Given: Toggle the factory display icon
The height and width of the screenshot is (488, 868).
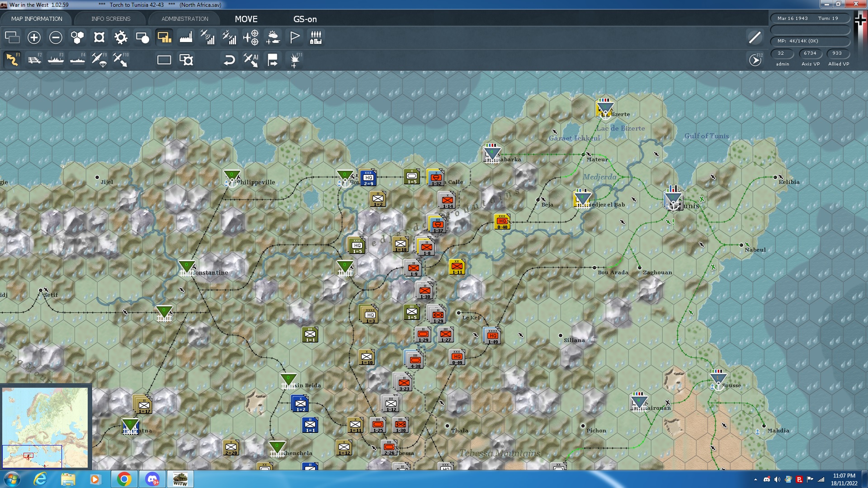Looking at the screenshot, I should tap(186, 38).
